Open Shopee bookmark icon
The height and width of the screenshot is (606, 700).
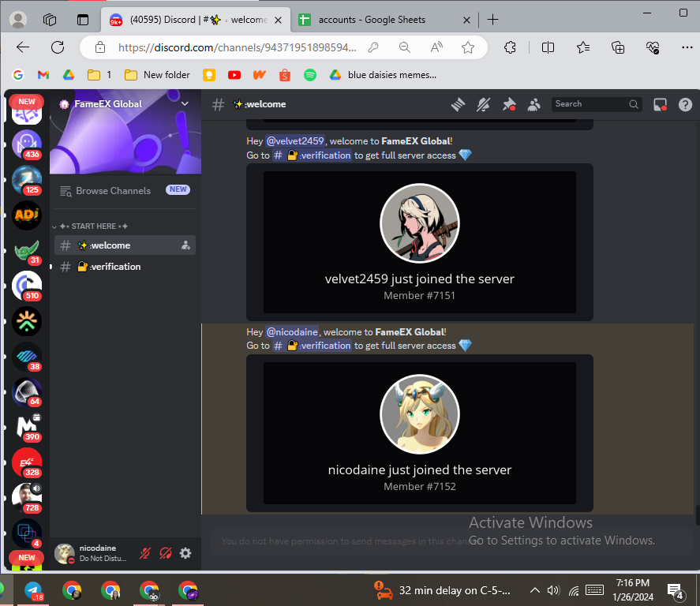tap(284, 75)
